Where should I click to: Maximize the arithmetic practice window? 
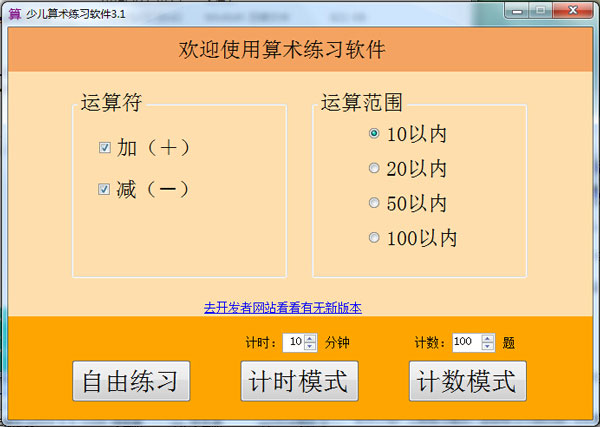[541, 10]
